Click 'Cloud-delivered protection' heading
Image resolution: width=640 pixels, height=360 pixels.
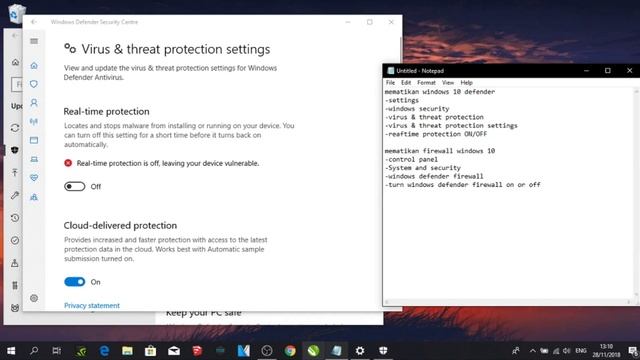pos(120,225)
